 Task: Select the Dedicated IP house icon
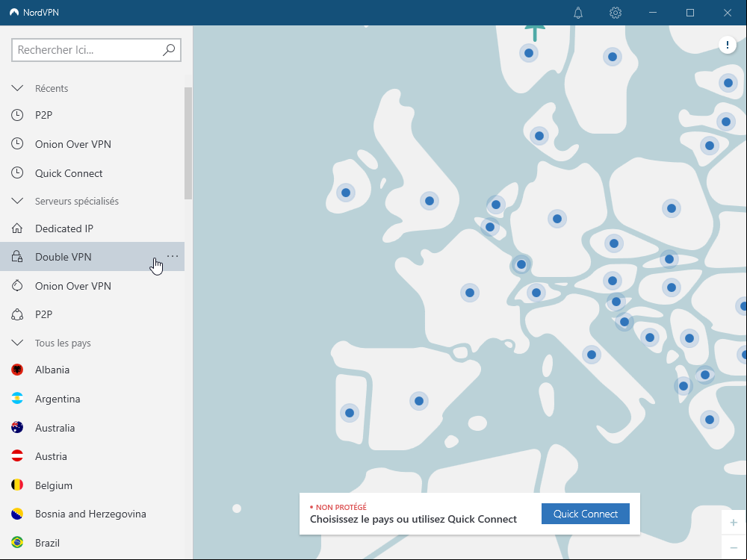(17, 228)
